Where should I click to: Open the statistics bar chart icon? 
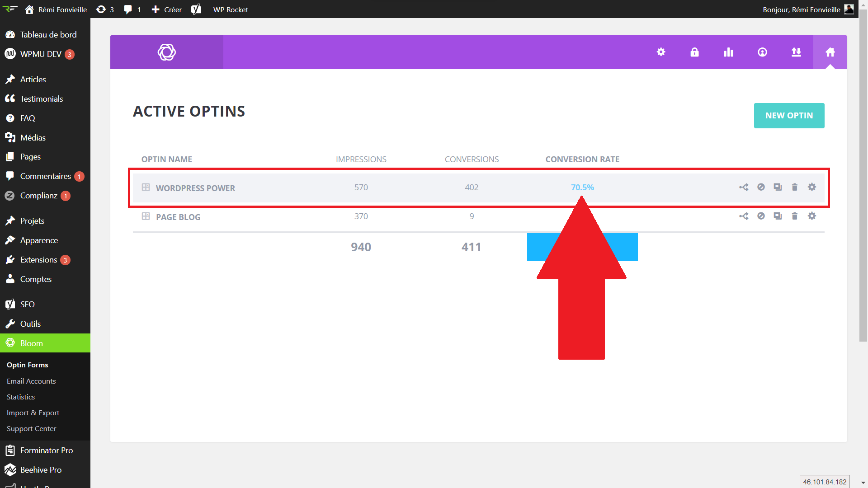[x=728, y=52]
